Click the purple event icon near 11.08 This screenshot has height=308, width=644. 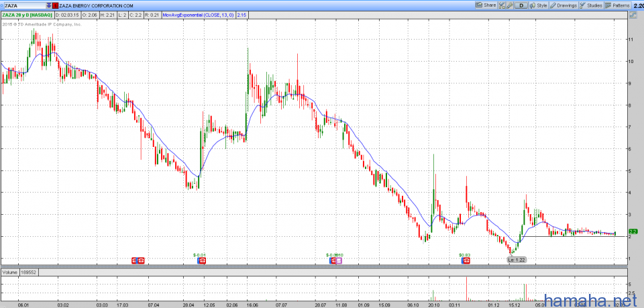coord(339,260)
